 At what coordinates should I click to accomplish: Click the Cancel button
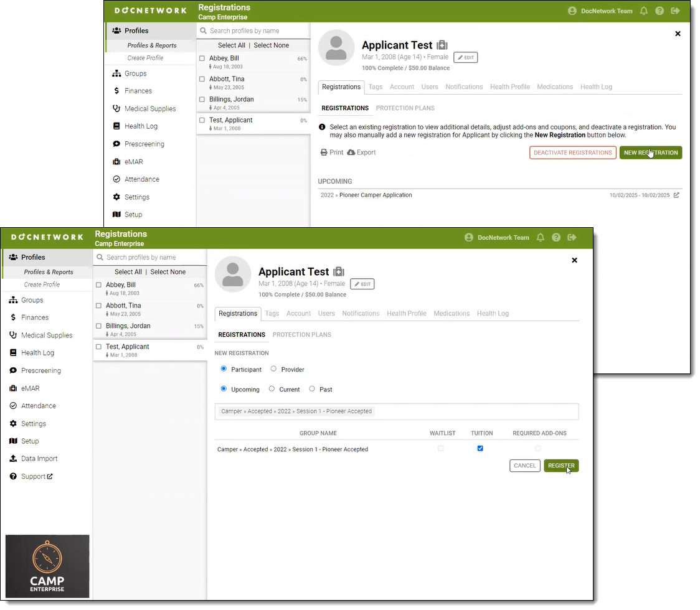pyautogui.click(x=524, y=466)
